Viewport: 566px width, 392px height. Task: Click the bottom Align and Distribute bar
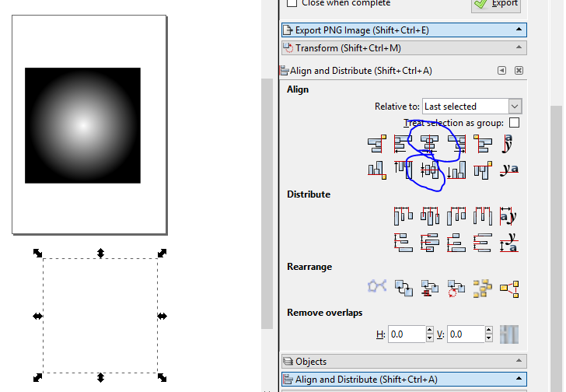point(404,380)
